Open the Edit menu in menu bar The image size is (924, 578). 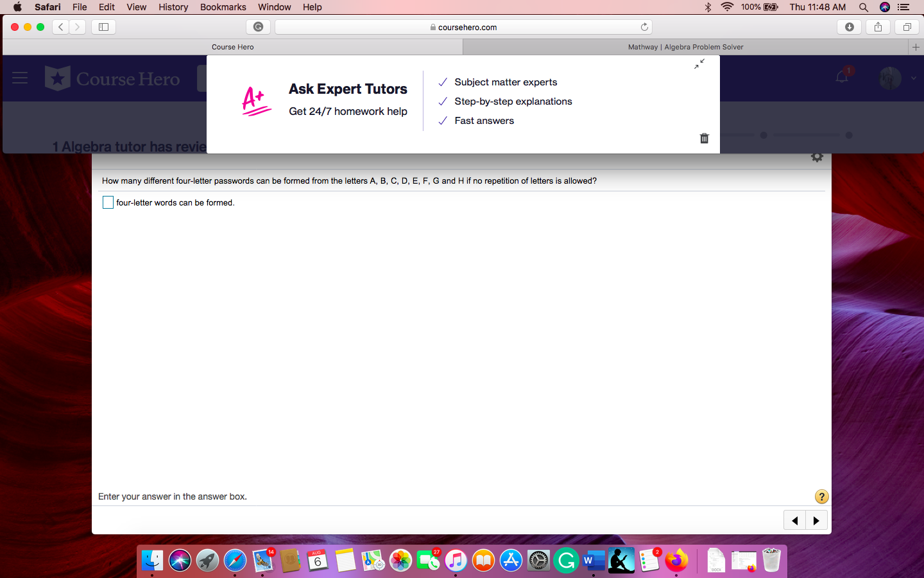pos(107,7)
